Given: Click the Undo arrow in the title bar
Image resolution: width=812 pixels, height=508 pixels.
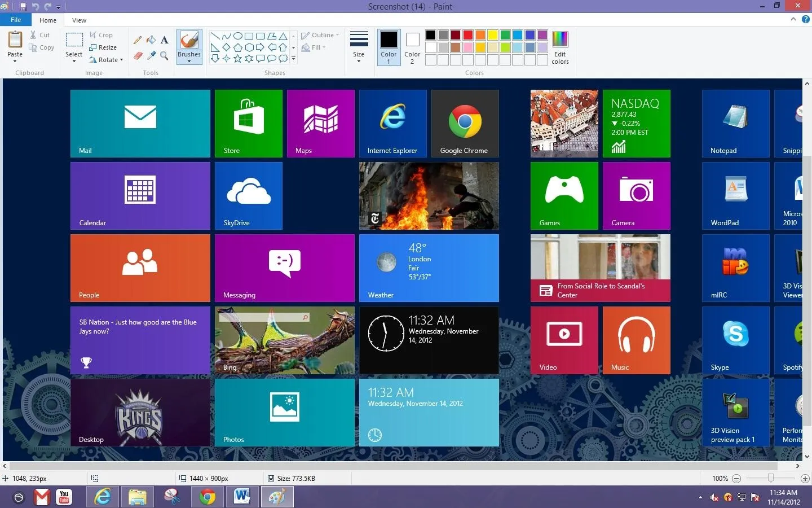Looking at the screenshot, I should [x=36, y=7].
